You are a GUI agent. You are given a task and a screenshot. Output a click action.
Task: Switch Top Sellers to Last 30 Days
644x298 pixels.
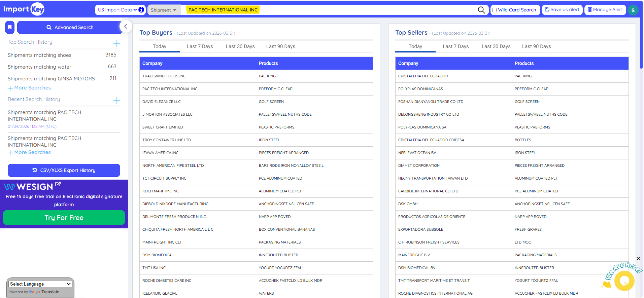(x=496, y=46)
